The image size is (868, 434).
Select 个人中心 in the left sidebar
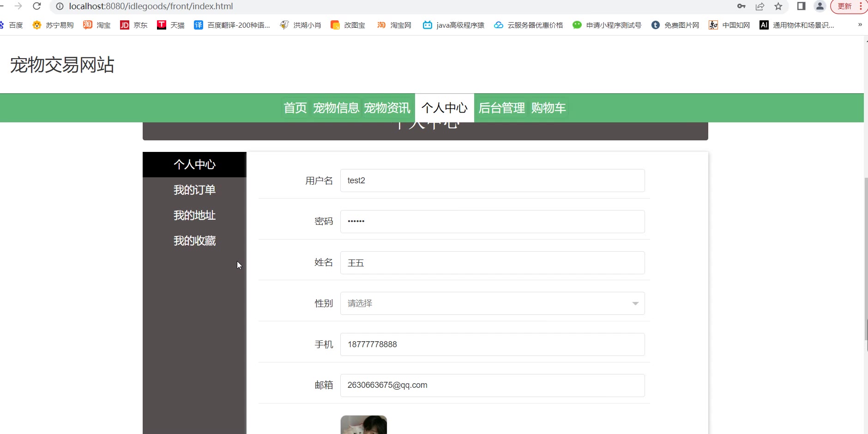[194, 165]
